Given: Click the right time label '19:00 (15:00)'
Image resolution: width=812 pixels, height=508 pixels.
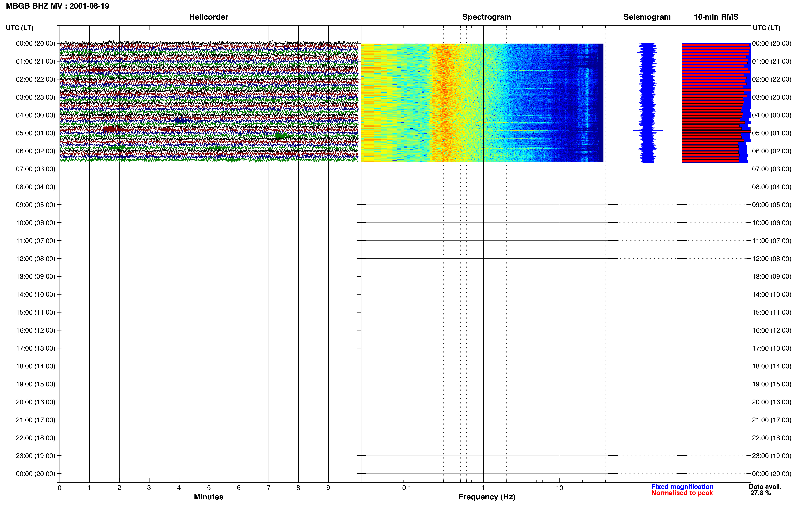Looking at the screenshot, I should (x=772, y=384).
